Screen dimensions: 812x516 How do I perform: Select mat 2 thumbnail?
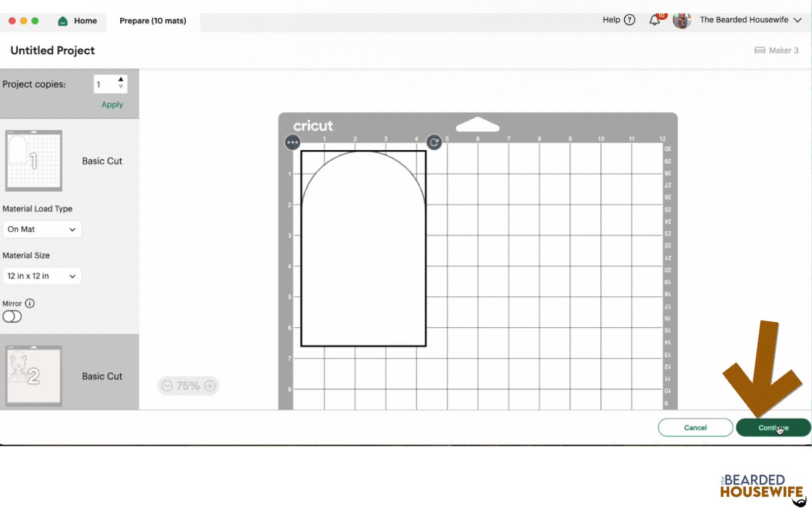pyautogui.click(x=34, y=376)
